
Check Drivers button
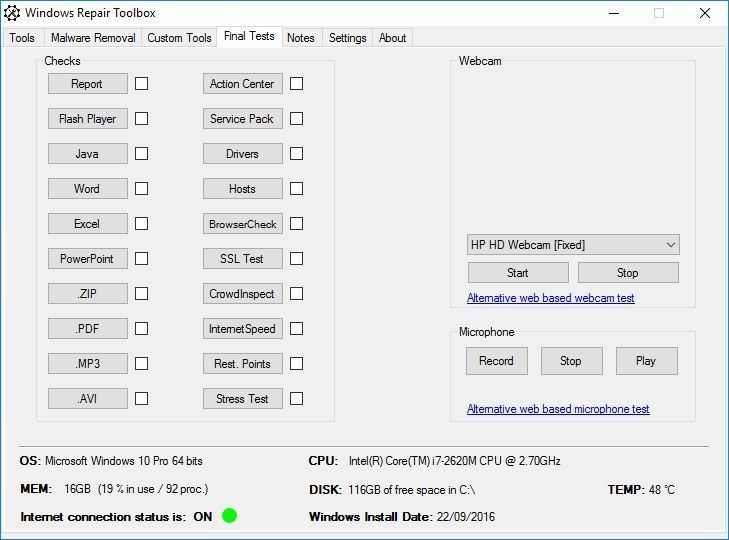tap(242, 153)
